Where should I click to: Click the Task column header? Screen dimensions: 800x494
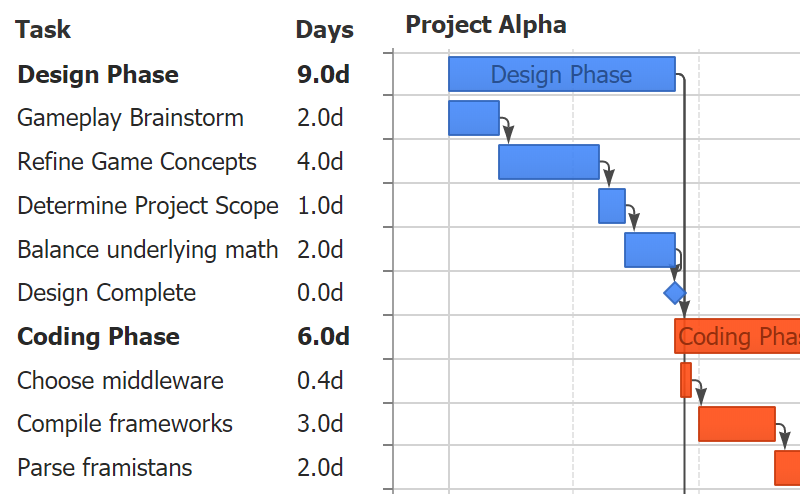pyautogui.click(x=43, y=30)
